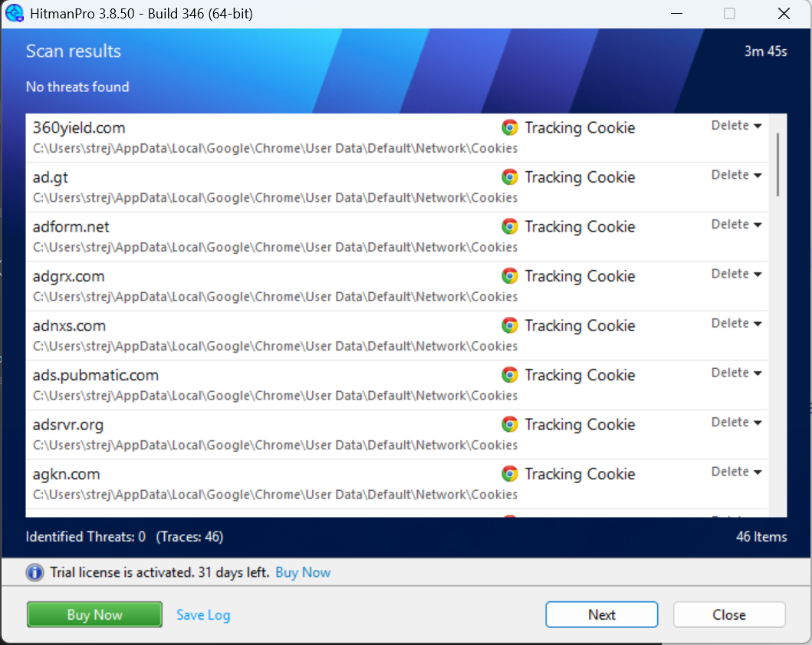This screenshot has height=645, width=812.
Task: Minimize the HitmanPro window
Action: coord(676,14)
